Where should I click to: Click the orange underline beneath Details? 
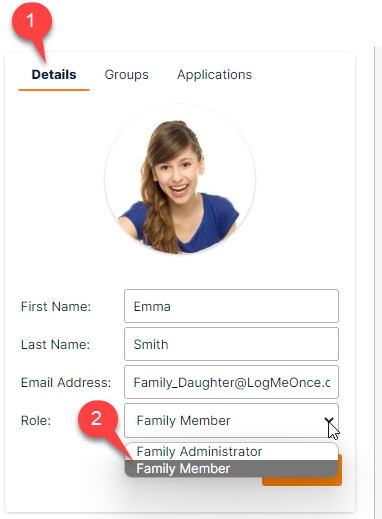54,90
